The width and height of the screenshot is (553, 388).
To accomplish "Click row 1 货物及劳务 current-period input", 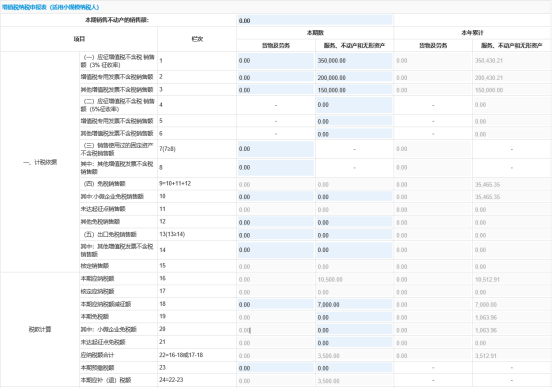I will (276, 61).
